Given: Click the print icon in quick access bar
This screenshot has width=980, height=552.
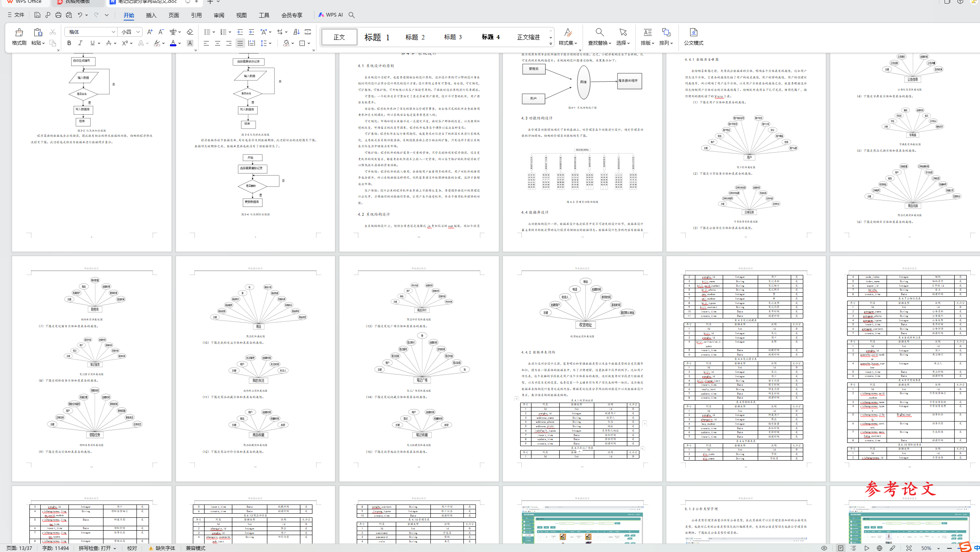Looking at the screenshot, I should 58,15.
